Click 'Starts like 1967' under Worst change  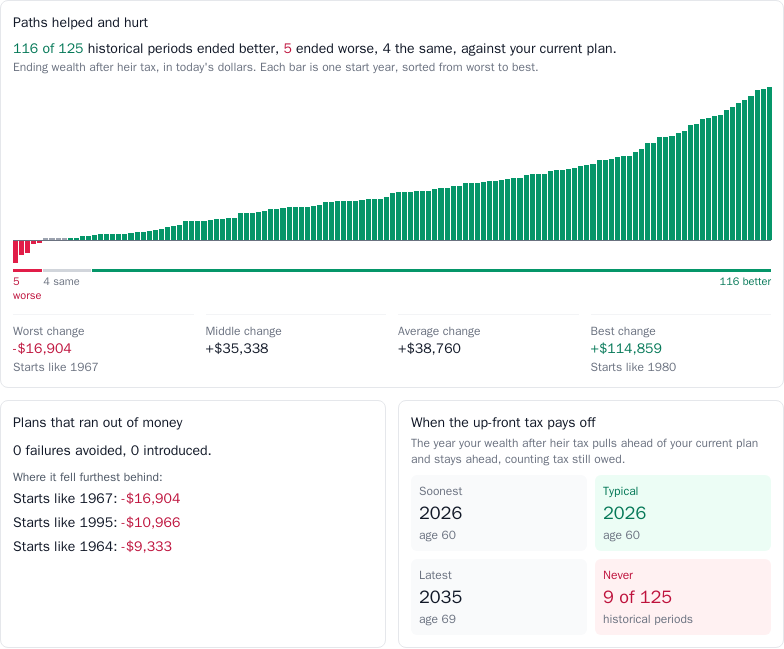pos(56,367)
